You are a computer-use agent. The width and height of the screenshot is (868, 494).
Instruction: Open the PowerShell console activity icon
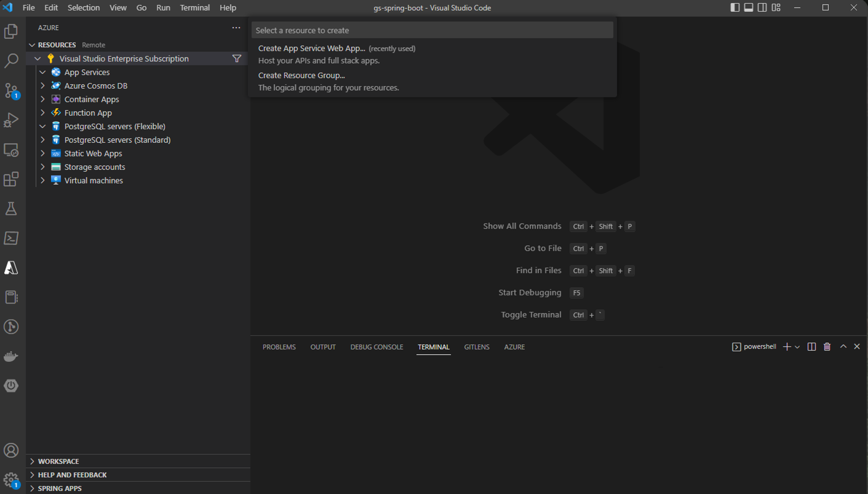[11, 238]
